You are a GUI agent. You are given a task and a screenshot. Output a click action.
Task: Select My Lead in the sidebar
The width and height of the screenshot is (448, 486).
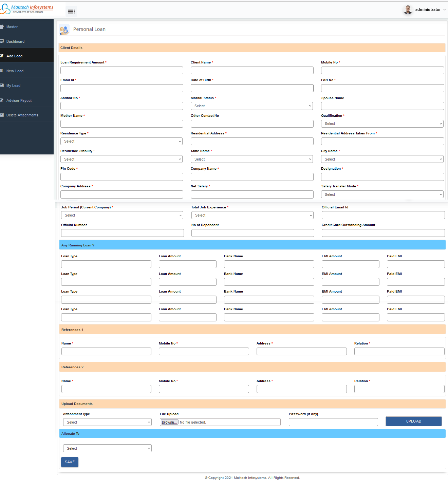pyautogui.click(x=13, y=86)
